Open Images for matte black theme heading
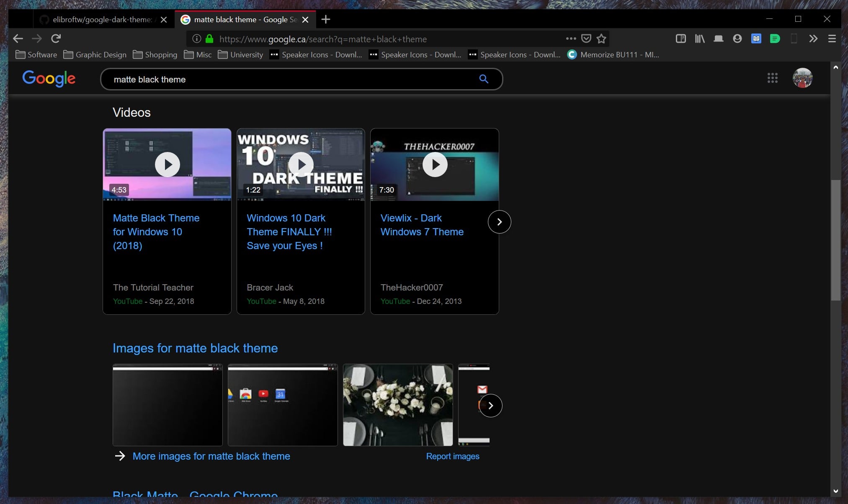Screen dimensions: 848x504 tap(195, 348)
